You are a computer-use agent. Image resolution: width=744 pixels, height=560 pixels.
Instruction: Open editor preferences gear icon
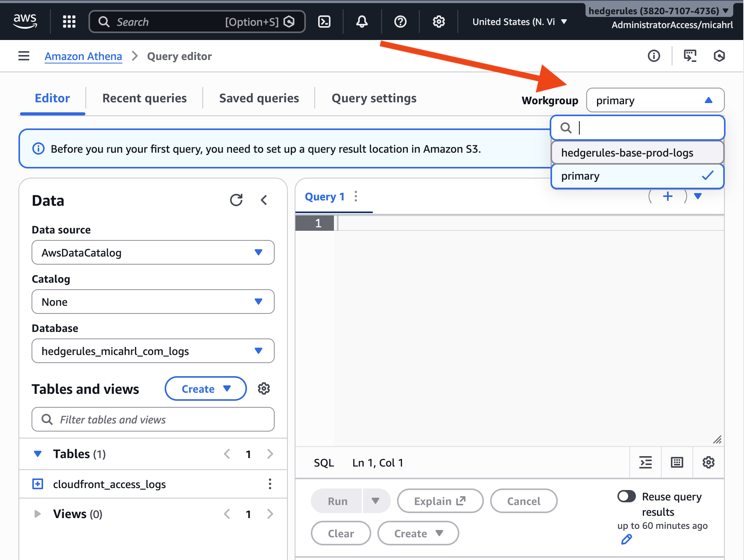click(708, 462)
